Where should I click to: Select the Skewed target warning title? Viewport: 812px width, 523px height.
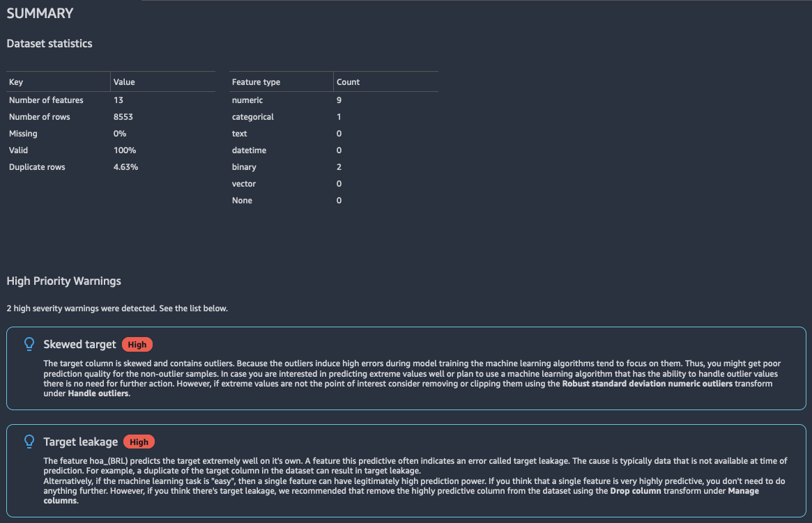pos(79,345)
